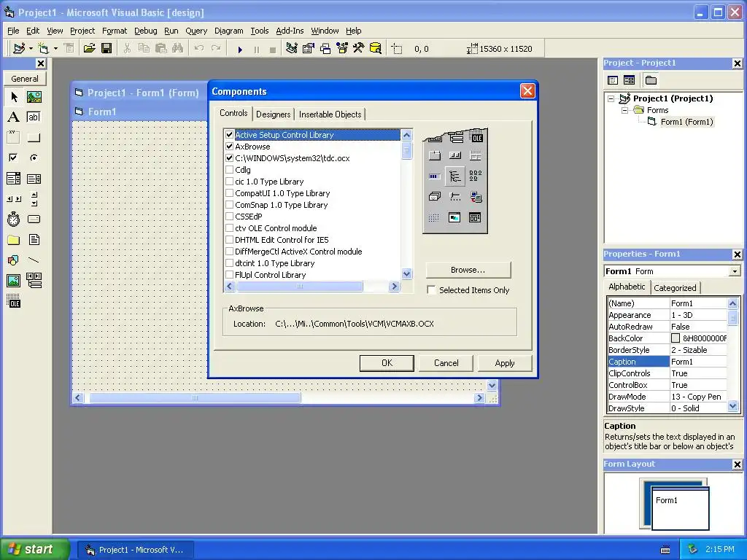The width and height of the screenshot is (747, 560).
Task: Select the TextBox tool in the toolbox
Action: pos(34,117)
